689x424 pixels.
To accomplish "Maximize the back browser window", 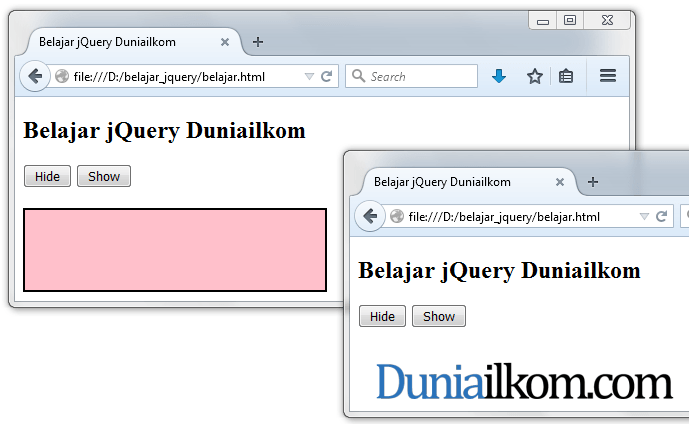I will 570,20.
